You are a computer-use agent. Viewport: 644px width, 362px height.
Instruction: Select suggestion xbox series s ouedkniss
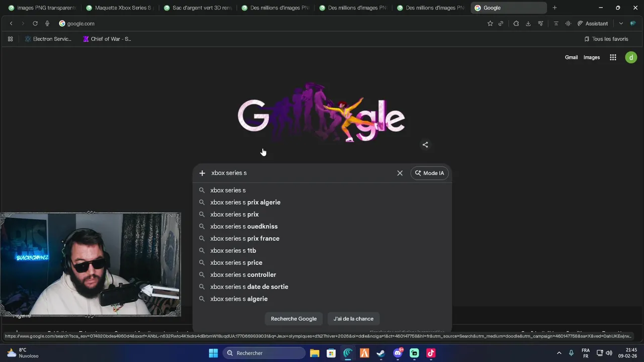[322, 226]
